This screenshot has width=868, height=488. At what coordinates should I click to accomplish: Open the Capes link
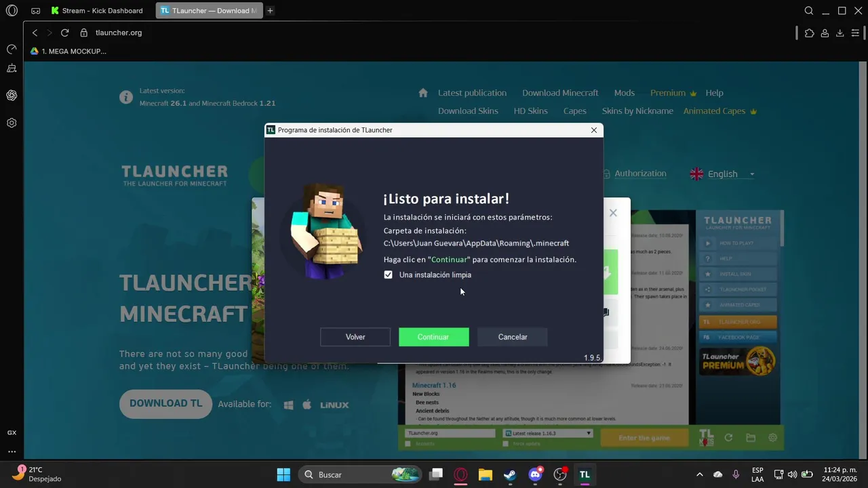click(x=575, y=111)
